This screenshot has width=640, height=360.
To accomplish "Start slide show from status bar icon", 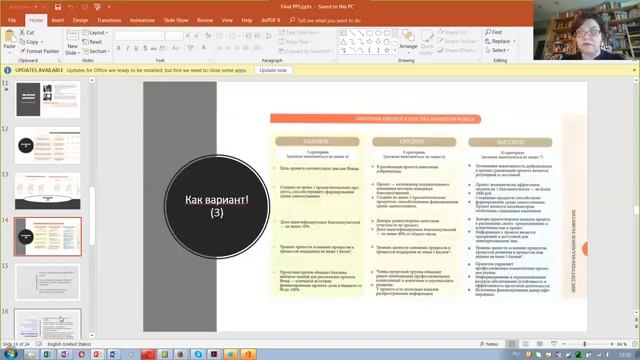I will coord(554,344).
